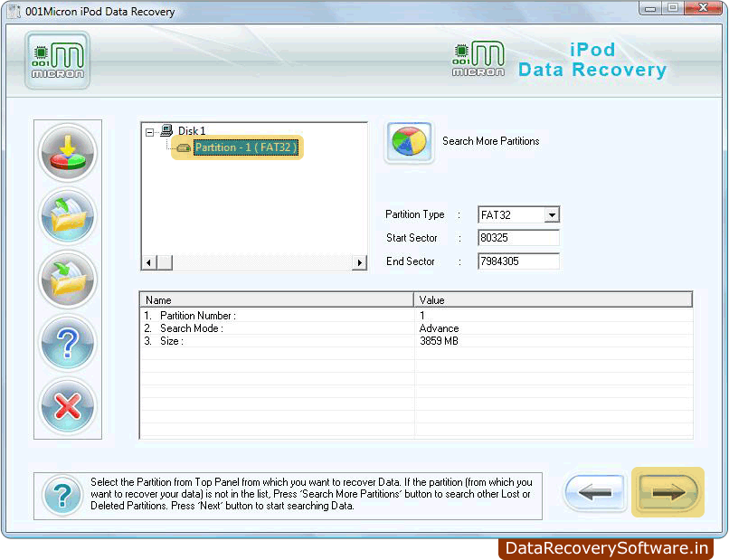Image resolution: width=729 pixels, height=560 pixels.
Task: Click the save folder sidebar icon
Action: [x=68, y=279]
